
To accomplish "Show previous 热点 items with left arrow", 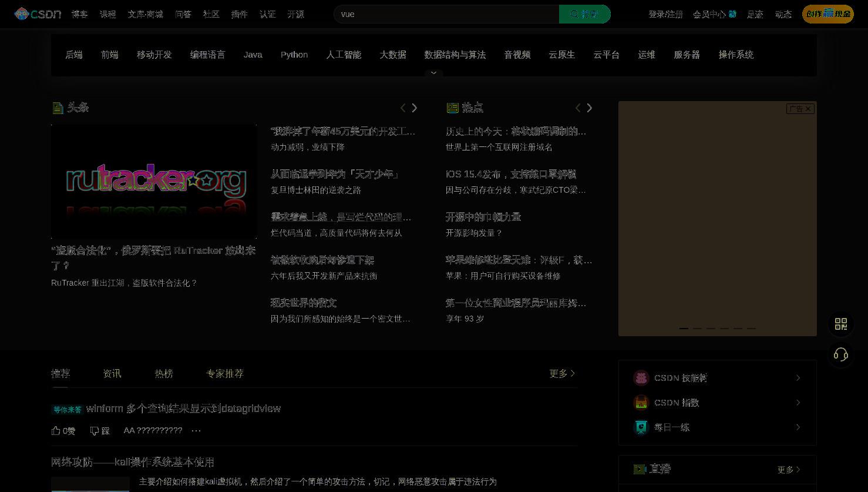I will pyautogui.click(x=578, y=108).
